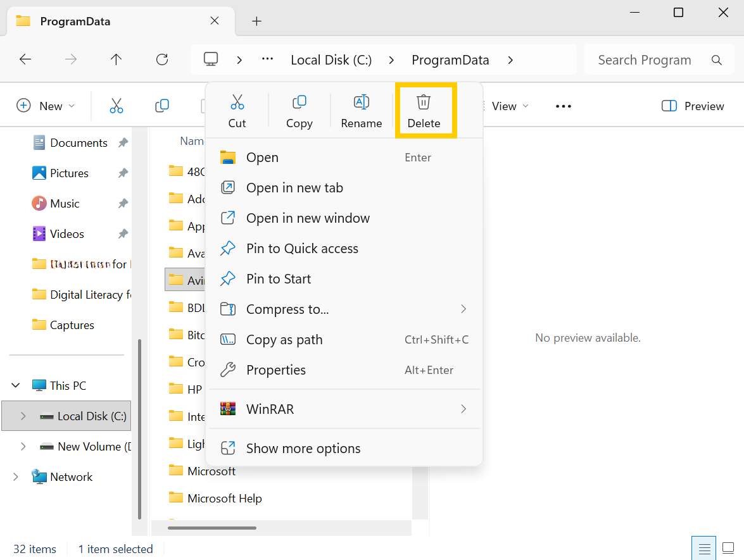Go back with the left arrow
Image resolution: width=744 pixels, height=560 pixels.
[x=25, y=59]
